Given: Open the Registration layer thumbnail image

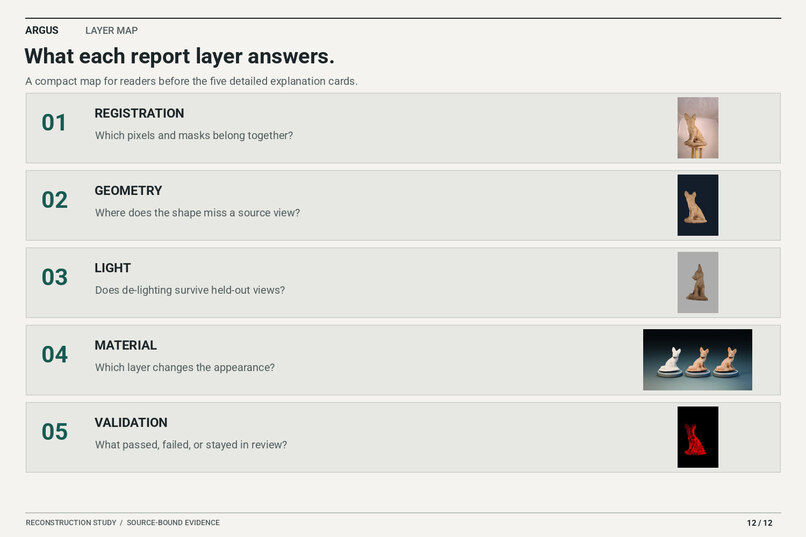Looking at the screenshot, I should click(x=698, y=128).
